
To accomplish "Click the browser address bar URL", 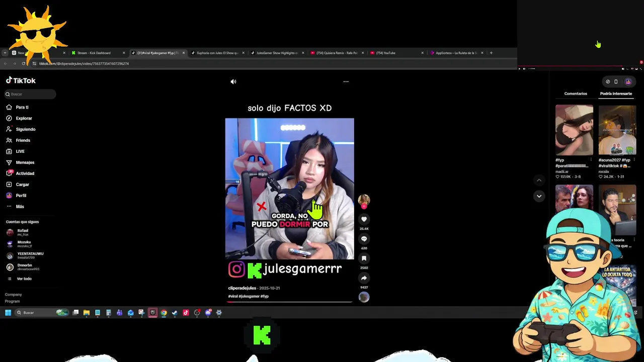I will (x=84, y=64).
